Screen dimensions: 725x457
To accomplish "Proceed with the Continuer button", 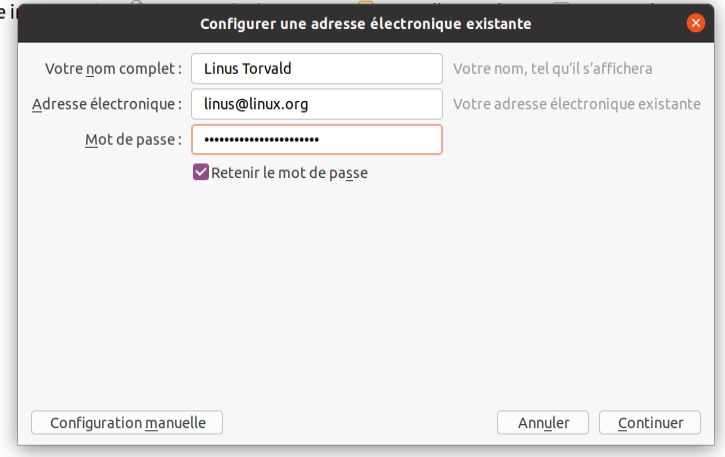I will point(650,422).
